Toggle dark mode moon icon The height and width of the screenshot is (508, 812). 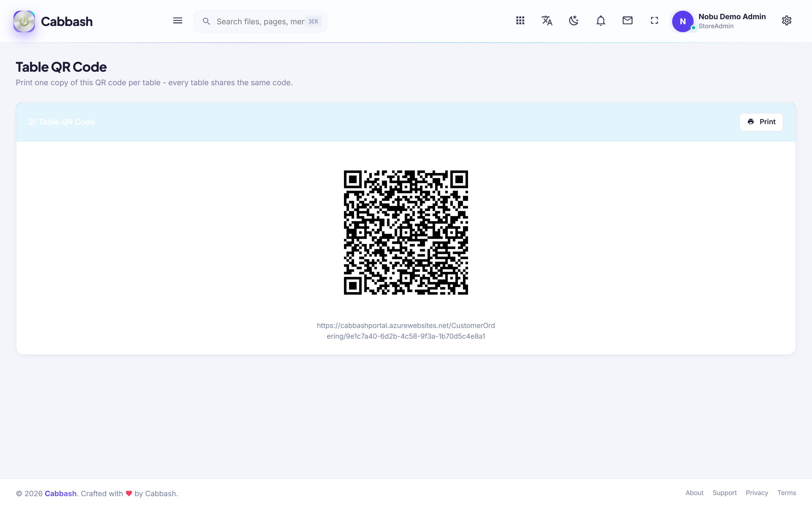574,21
